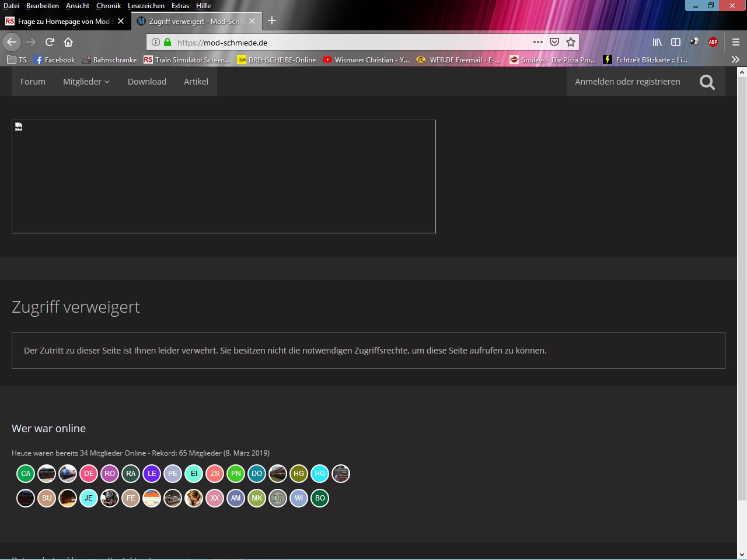Open the Ansicht menu

(78, 5)
